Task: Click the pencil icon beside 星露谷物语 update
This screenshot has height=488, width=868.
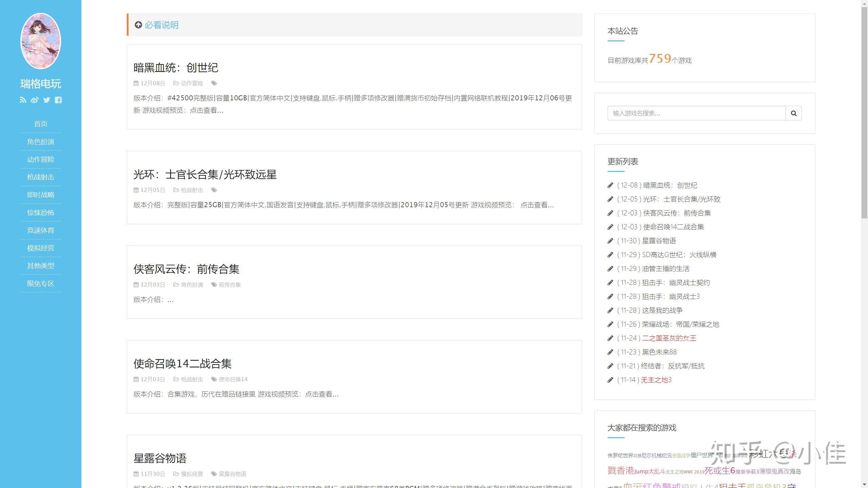Action: 610,241
